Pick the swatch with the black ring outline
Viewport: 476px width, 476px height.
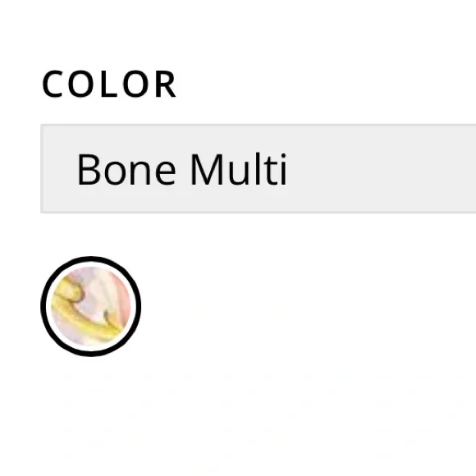(x=91, y=306)
